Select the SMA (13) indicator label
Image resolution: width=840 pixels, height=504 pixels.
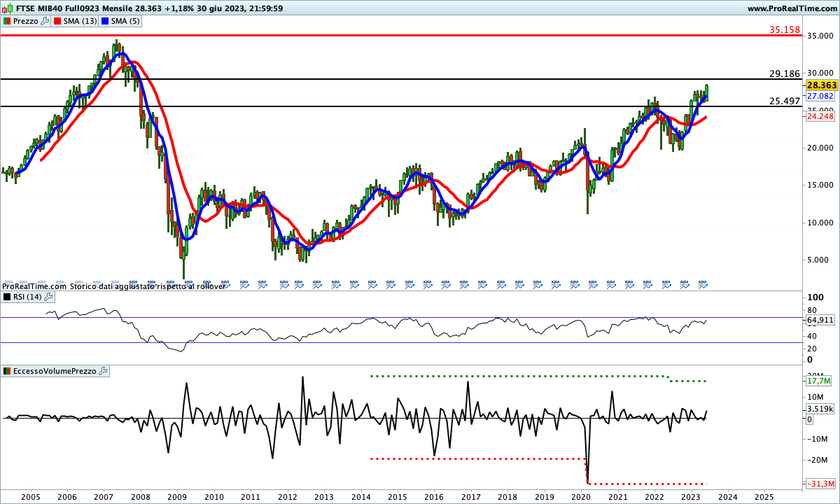(x=80, y=21)
